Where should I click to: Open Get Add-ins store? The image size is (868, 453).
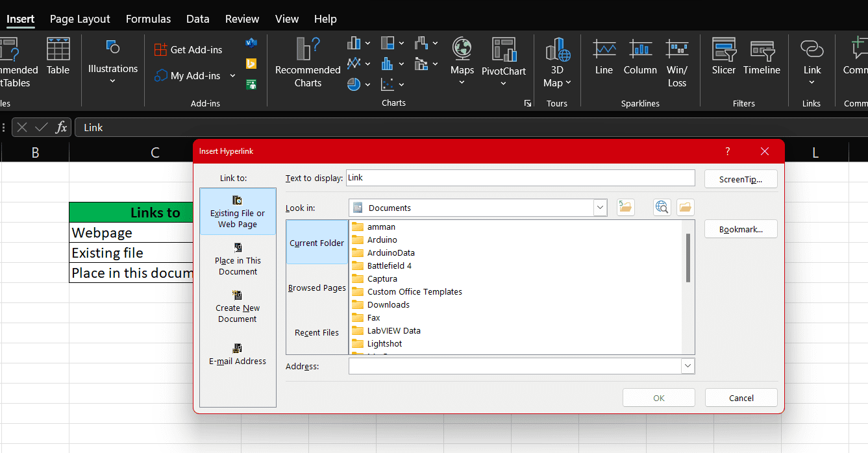[x=188, y=49]
